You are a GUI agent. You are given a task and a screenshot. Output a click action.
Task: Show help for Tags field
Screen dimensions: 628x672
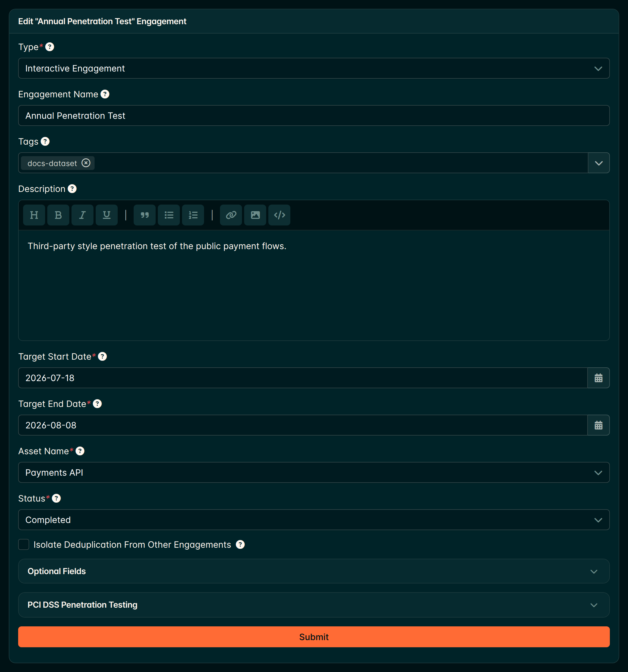pos(45,141)
